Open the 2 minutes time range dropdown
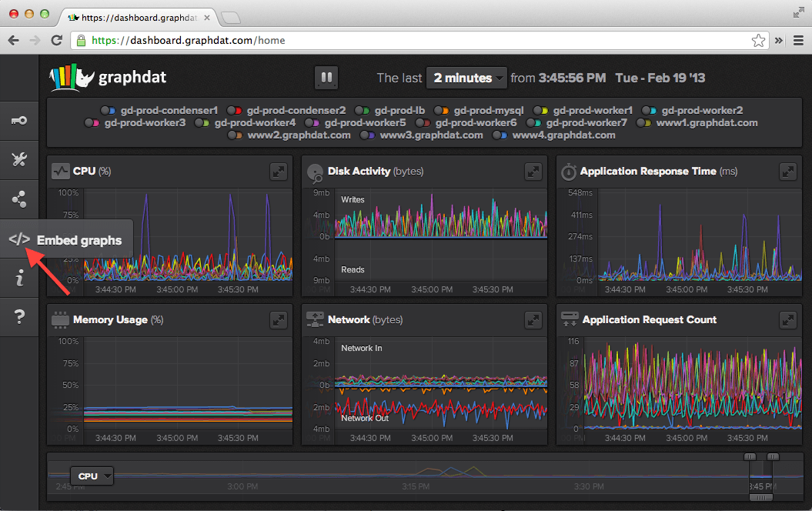The image size is (812, 511). (466, 78)
